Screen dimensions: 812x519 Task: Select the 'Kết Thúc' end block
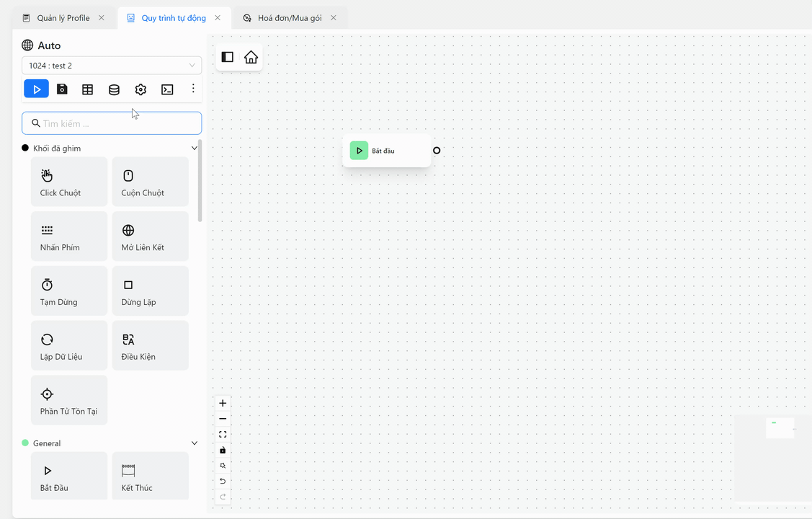pos(150,475)
